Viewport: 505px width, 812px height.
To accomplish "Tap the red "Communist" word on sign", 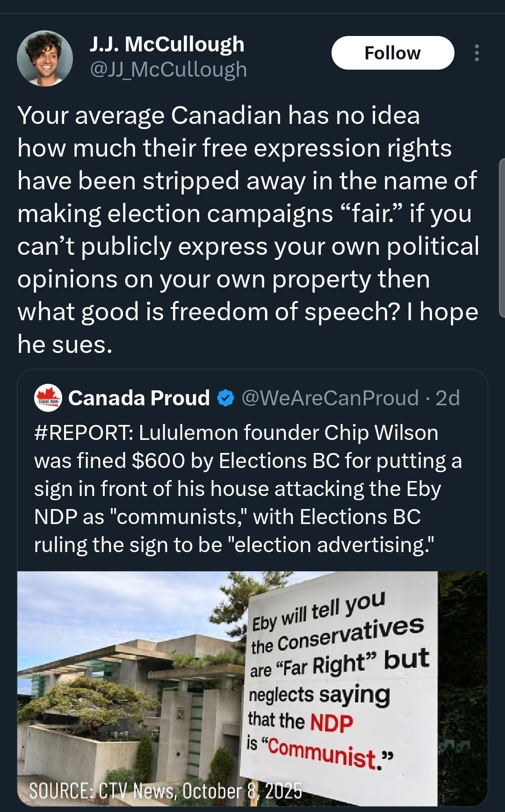I will pyautogui.click(x=322, y=751).
